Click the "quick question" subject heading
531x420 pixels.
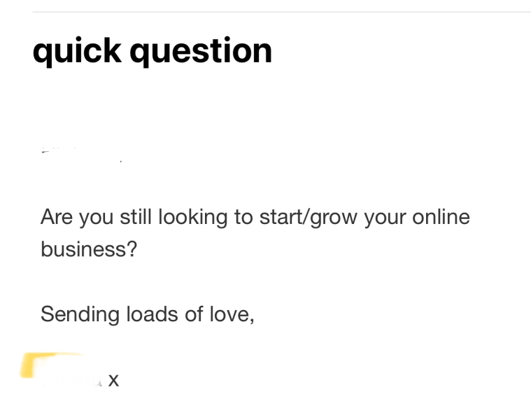pos(153,51)
